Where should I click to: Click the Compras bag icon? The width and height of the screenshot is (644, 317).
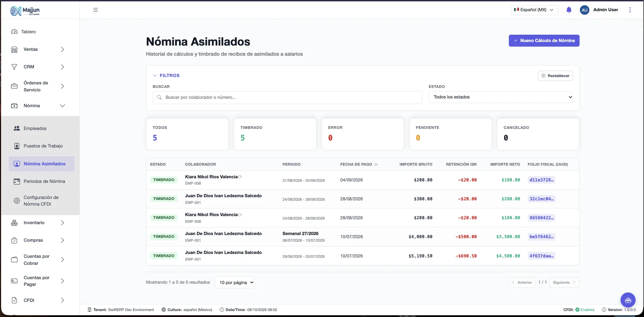[14, 240]
